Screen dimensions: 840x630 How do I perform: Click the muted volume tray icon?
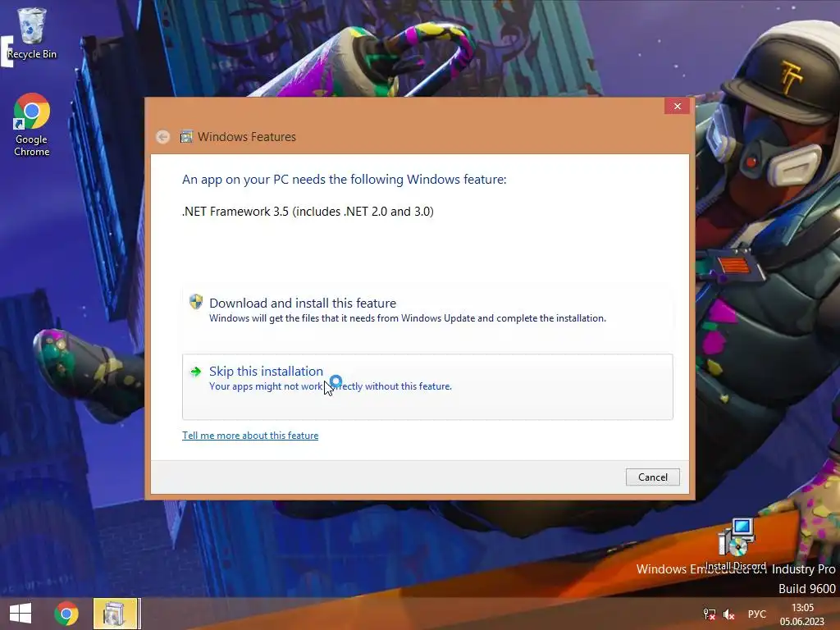728,614
